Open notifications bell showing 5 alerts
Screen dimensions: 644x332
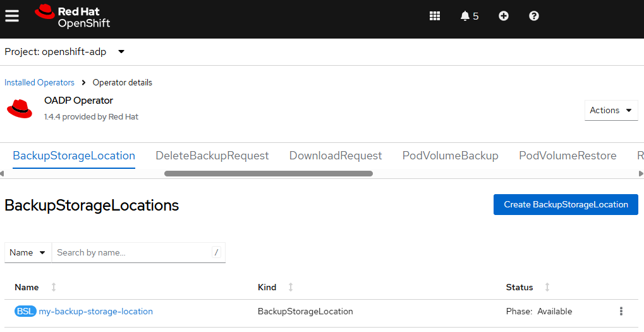click(470, 16)
